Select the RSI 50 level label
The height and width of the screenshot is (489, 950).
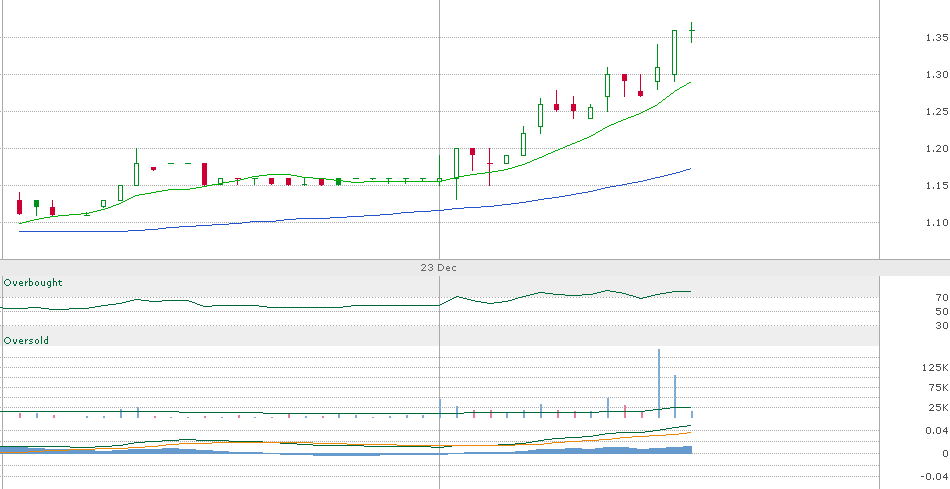coord(941,311)
